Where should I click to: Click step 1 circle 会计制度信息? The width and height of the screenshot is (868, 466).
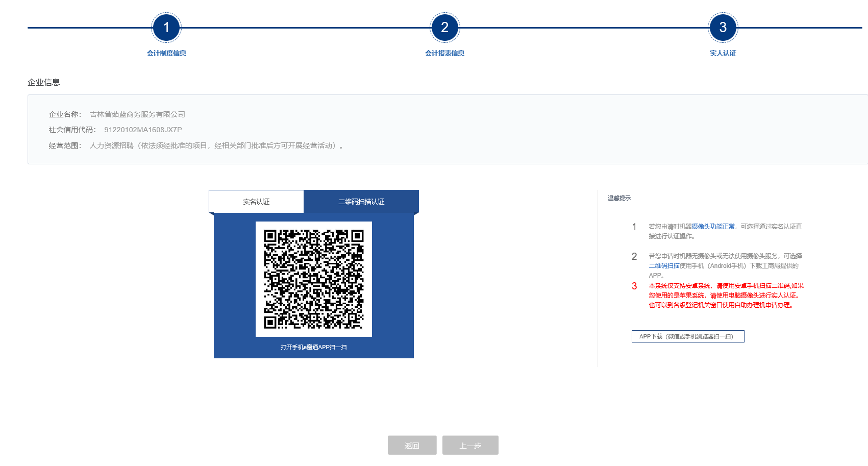(166, 28)
